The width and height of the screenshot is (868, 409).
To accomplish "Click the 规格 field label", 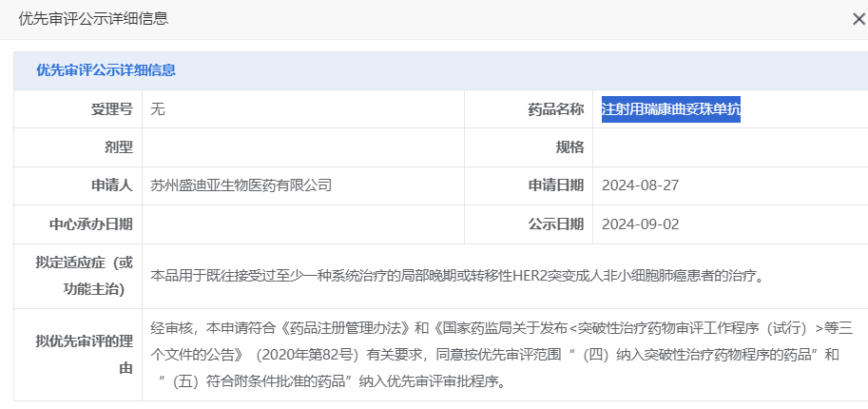I will point(569,147).
